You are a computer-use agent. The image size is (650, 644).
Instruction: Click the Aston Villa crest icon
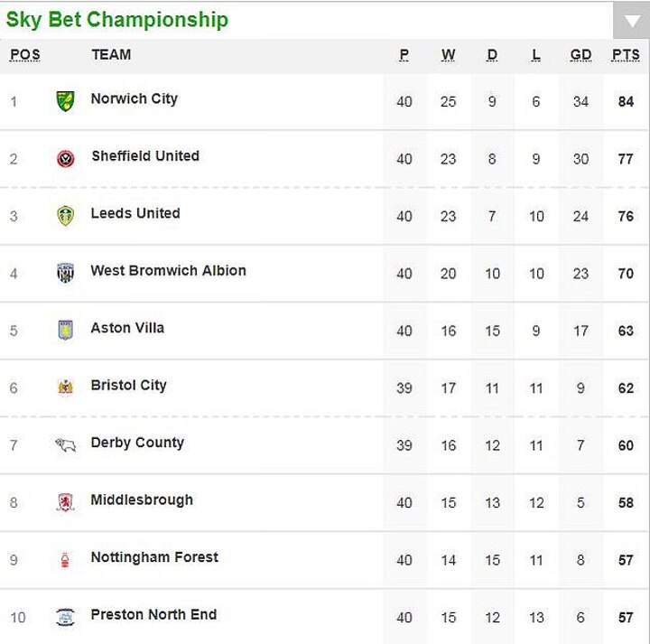click(65, 331)
